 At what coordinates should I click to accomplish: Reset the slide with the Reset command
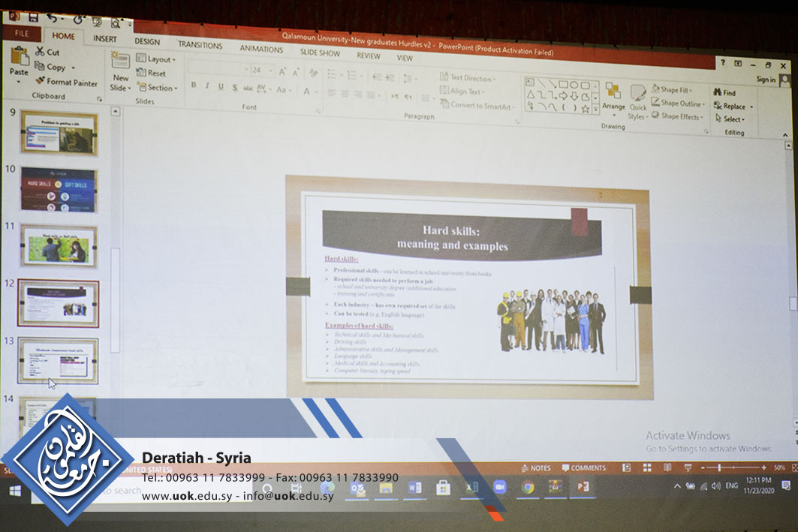pos(151,73)
